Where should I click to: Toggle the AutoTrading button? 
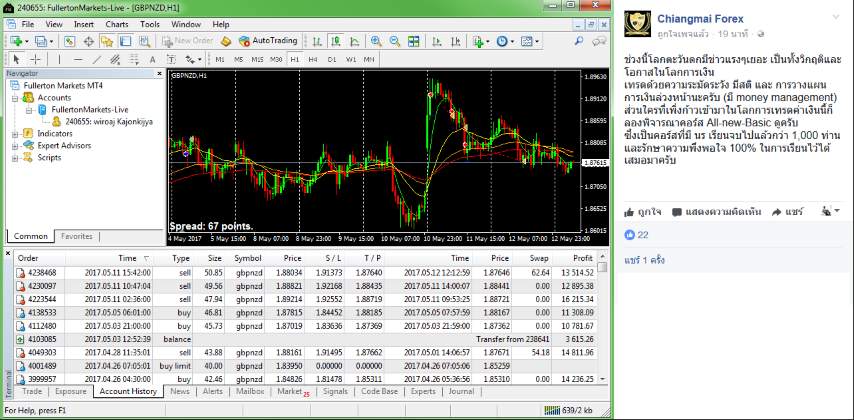[269, 41]
